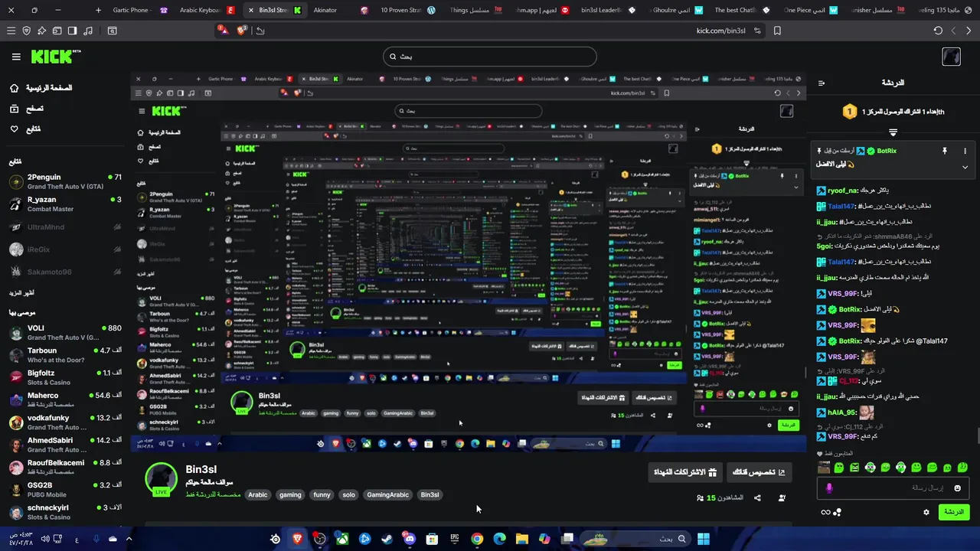Screen dimensions: 980x551
Task: Open Steam from the taskbar
Action: point(387,539)
